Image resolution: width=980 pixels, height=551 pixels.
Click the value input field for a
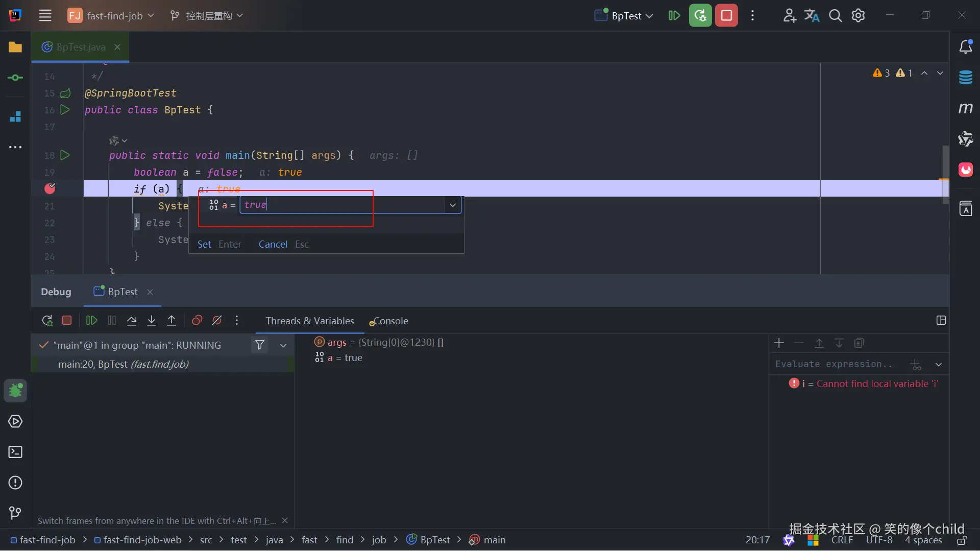(342, 205)
